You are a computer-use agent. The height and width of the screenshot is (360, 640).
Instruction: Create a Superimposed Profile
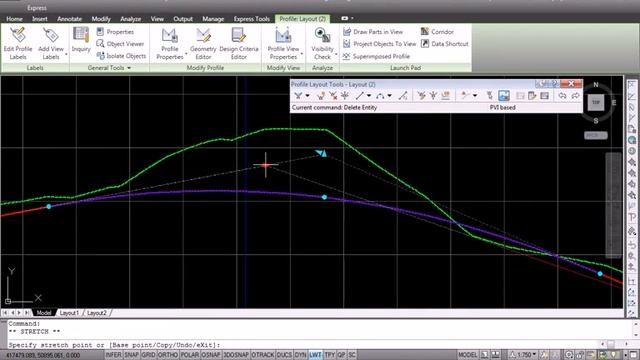376,56
